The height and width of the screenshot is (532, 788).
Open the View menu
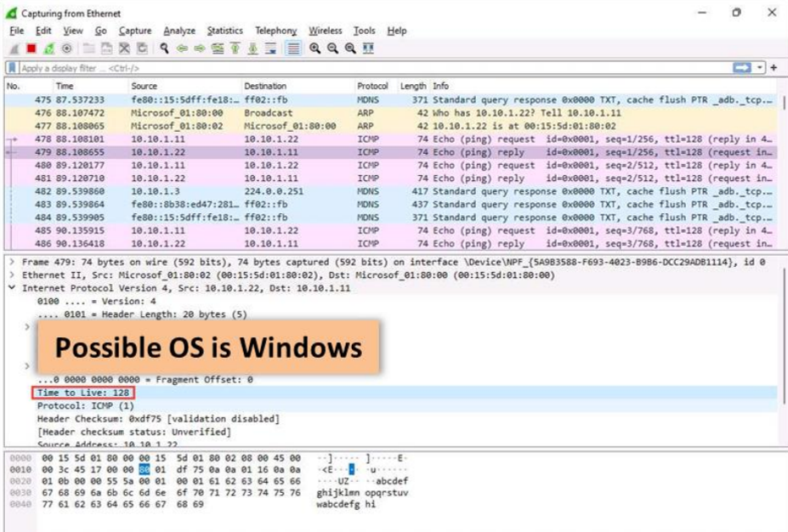coord(73,31)
